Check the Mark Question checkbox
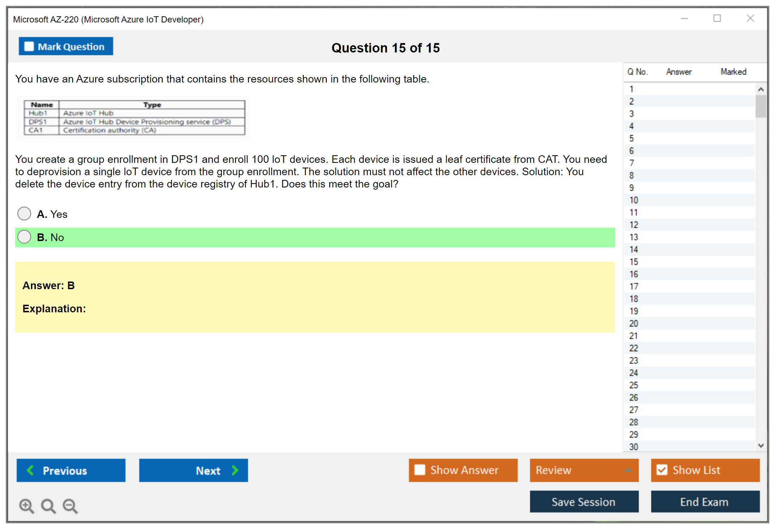Viewport: 778px width, 532px height. point(29,46)
